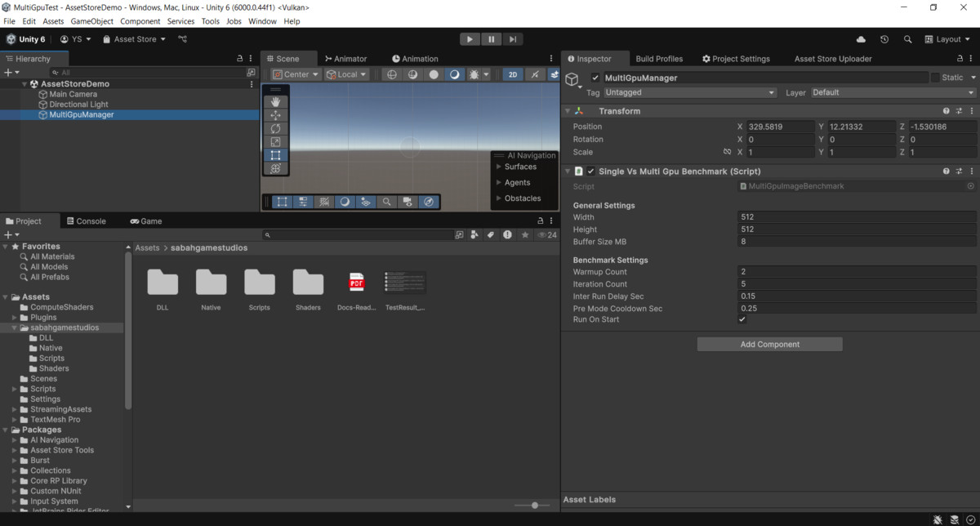
Task: Select the Rect tool in scene toolbar
Action: [x=275, y=155]
